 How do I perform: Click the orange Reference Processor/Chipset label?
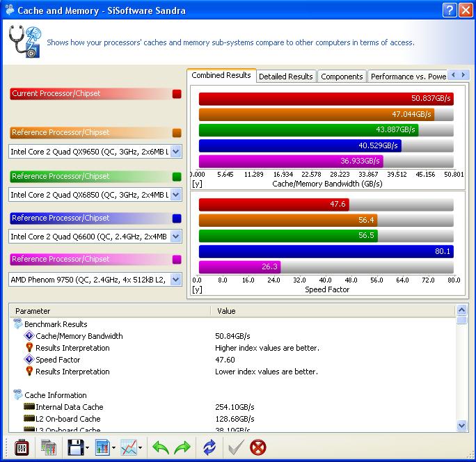pos(91,133)
